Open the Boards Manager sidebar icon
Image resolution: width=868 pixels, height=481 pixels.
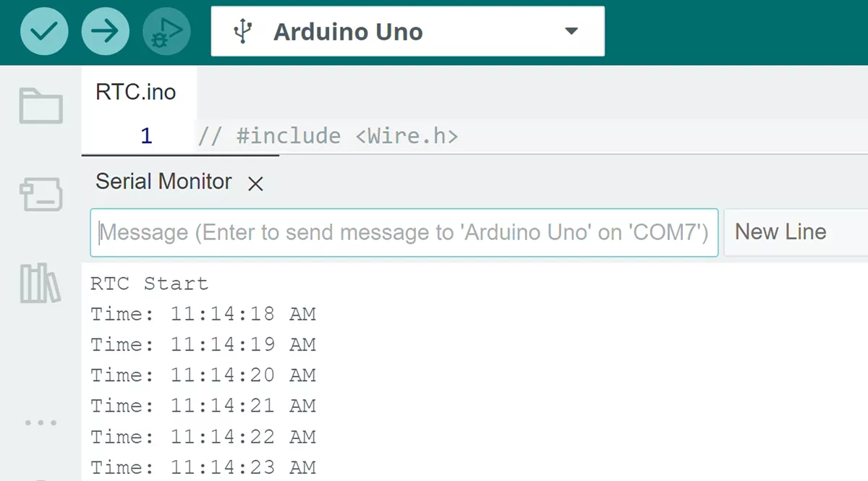tap(41, 195)
